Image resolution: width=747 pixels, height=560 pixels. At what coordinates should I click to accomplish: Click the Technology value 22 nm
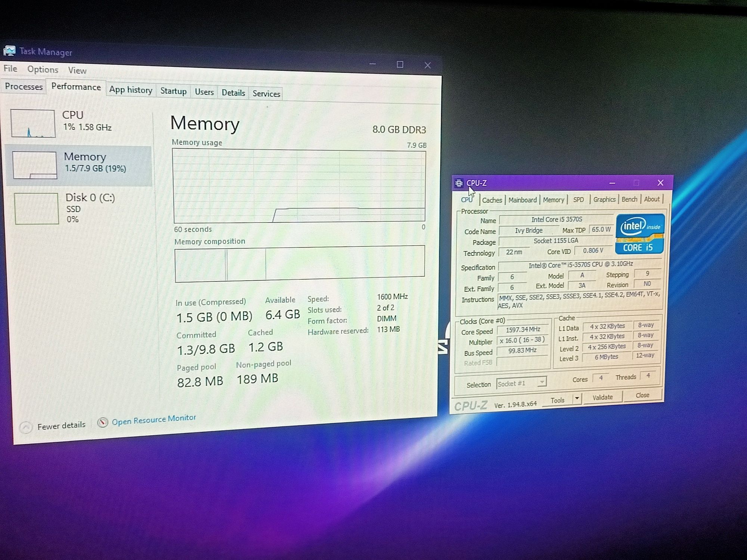(x=514, y=252)
